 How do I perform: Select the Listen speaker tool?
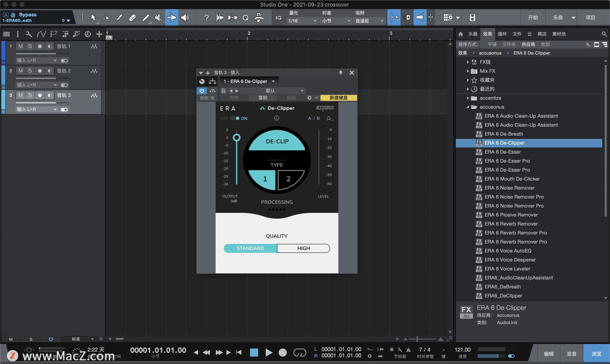click(185, 18)
